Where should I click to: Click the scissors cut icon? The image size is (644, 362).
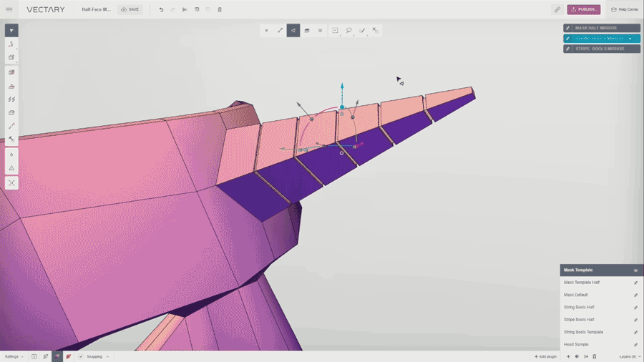185,9
